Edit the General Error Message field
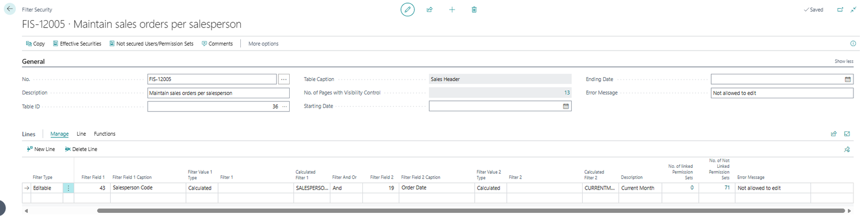 point(782,93)
